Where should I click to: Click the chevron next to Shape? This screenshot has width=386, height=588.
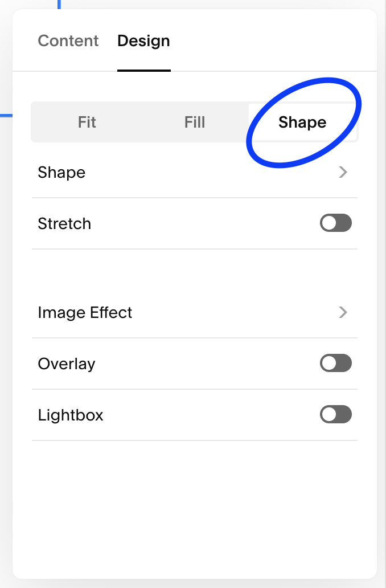point(343,173)
